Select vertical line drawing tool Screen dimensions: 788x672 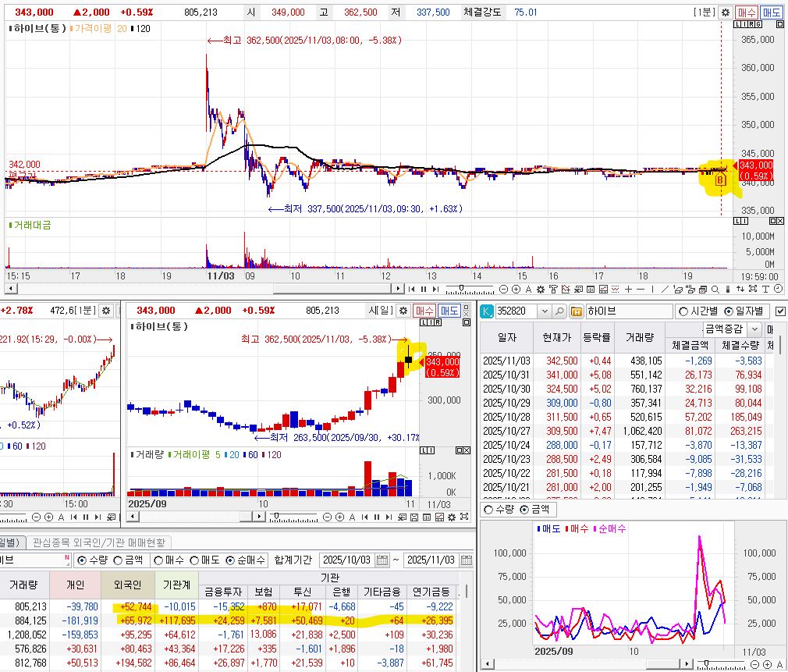[652, 289]
